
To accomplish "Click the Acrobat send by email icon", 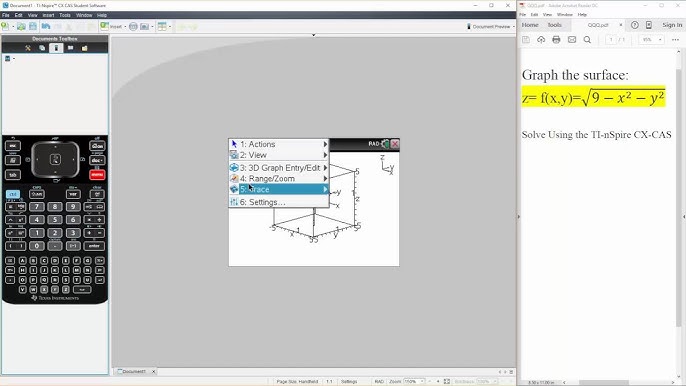I will (572, 39).
